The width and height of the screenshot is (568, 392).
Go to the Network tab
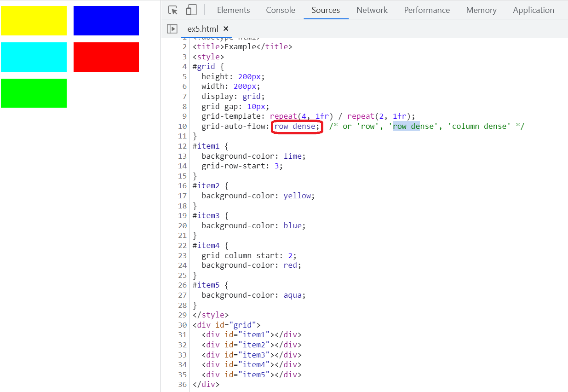tap(372, 10)
